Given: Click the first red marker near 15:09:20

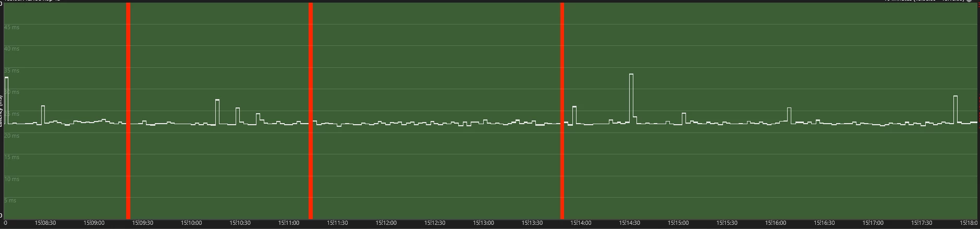Looking at the screenshot, I should coord(128,111).
